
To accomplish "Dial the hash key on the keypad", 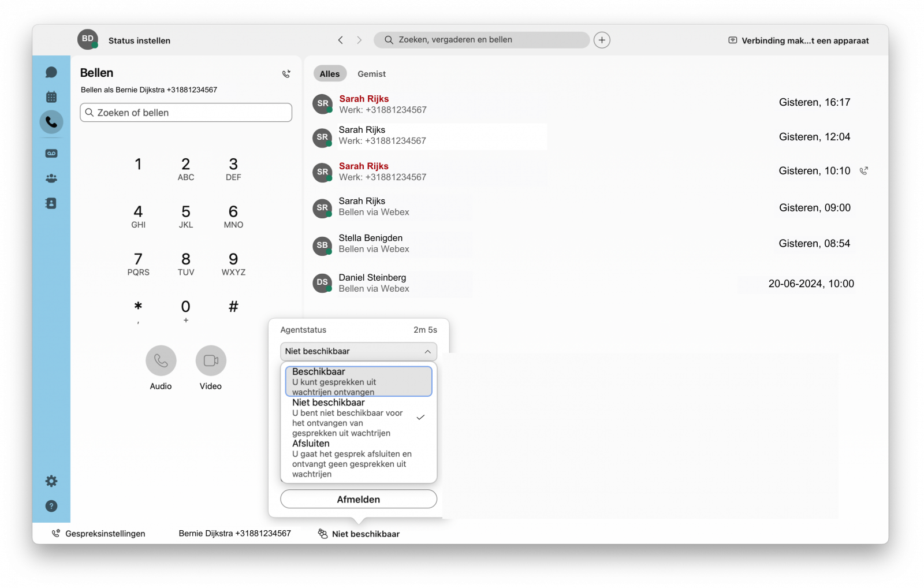I will 233,307.
